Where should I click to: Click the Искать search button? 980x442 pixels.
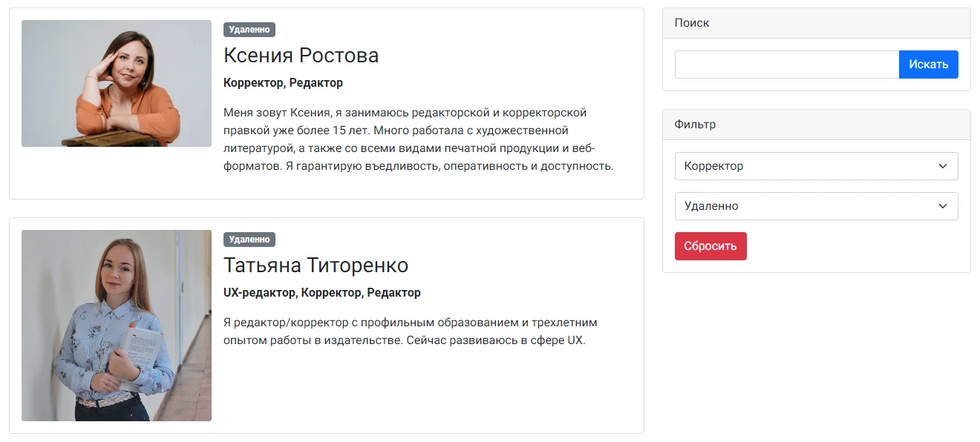click(x=928, y=65)
